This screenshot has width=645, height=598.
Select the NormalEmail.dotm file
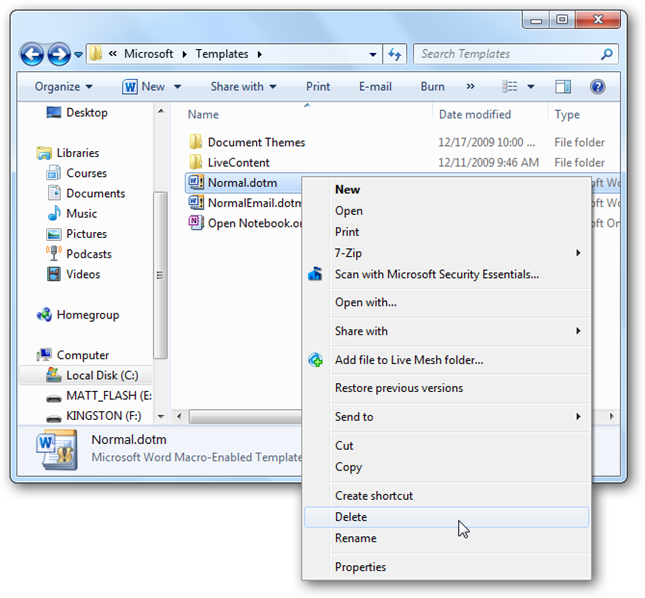point(245,203)
